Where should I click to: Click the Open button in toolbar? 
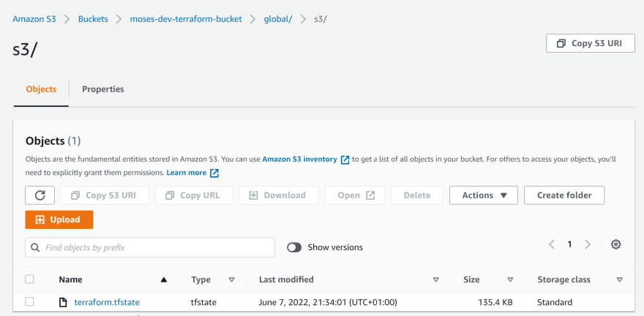pyautogui.click(x=355, y=195)
